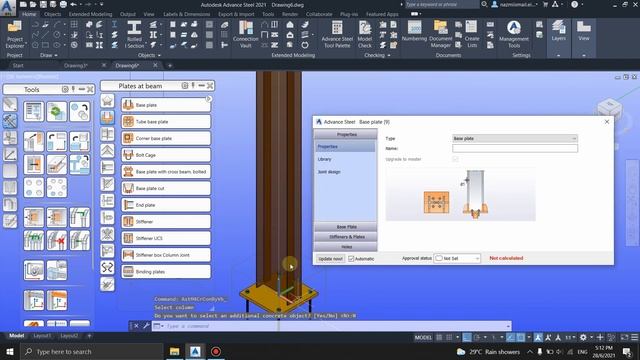Viewport: 640px width, 360px height.
Task: Open the View panel in the ribbon
Action: pyautogui.click(x=584, y=31)
